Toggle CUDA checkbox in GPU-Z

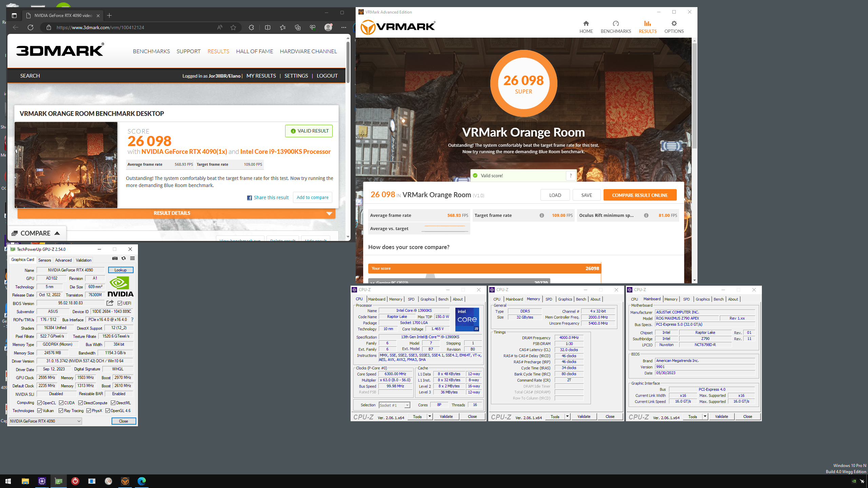pyautogui.click(x=61, y=403)
